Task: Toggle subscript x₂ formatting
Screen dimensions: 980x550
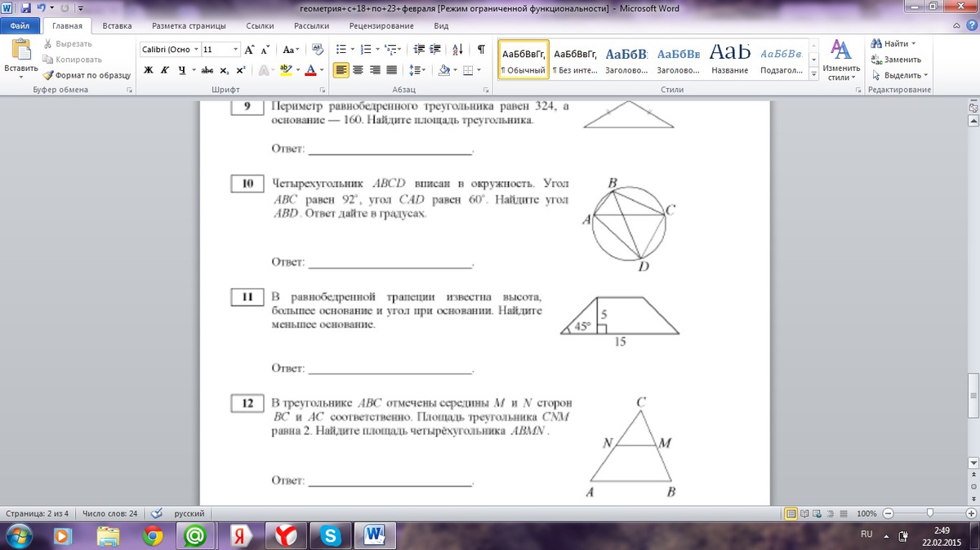Action: [225, 70]
